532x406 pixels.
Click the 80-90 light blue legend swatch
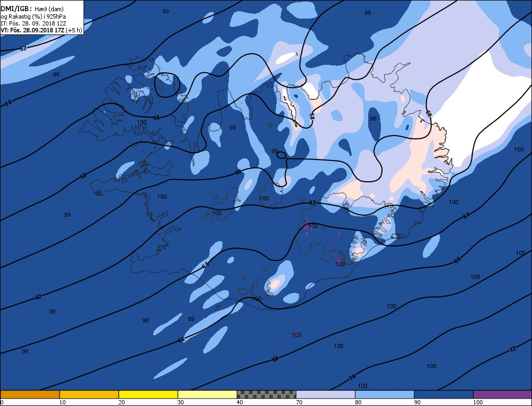[x=385, y=394]
